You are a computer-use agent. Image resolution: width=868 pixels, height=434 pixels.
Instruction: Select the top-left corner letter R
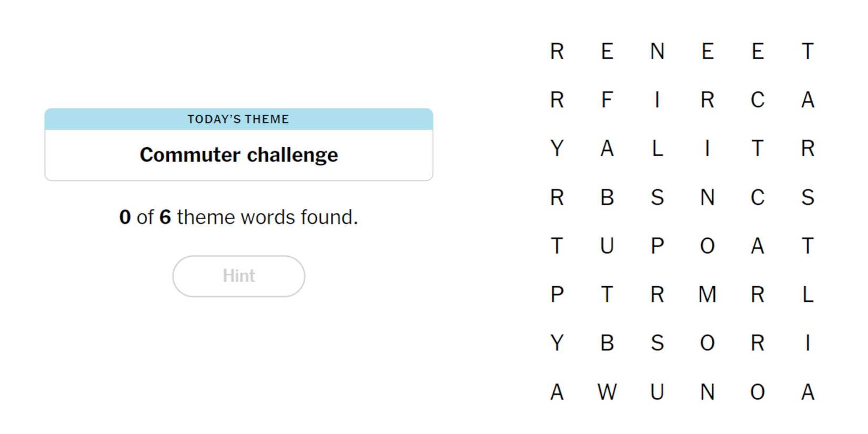pos(557,52)
